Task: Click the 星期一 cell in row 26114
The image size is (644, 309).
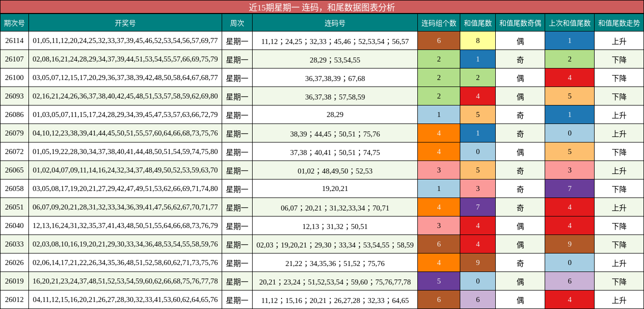Action: (x=237, y=41)
